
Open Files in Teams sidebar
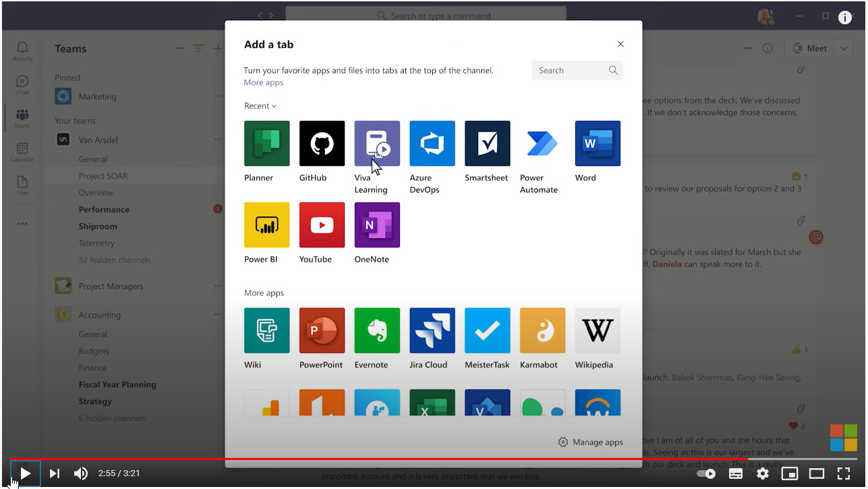point(22,185)
